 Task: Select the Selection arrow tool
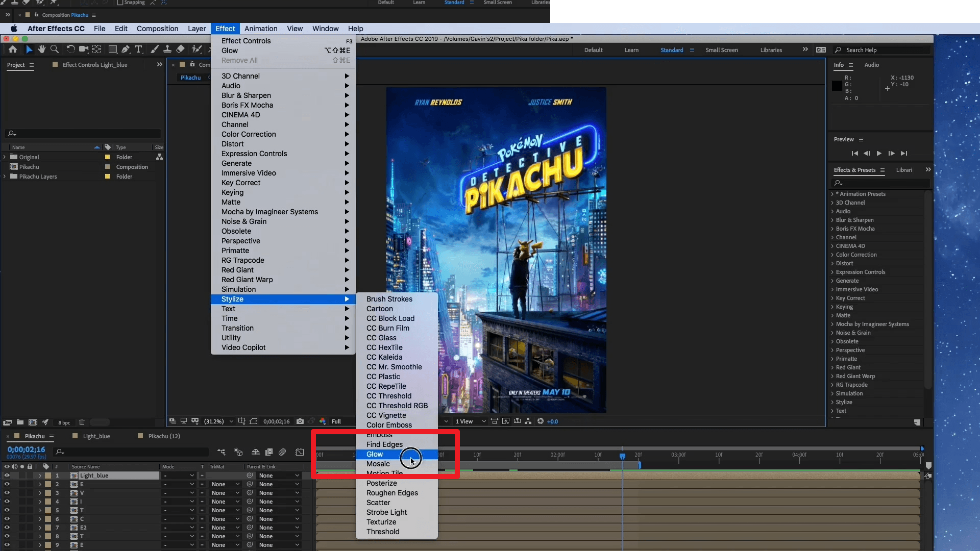(x=29, y=49)
